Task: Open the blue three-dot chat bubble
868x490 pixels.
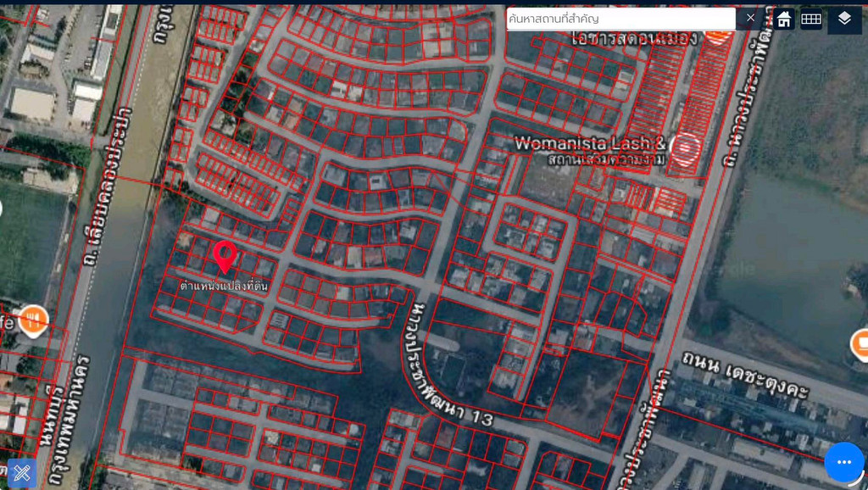Action: pyautogui.click(x=843, y=462)
